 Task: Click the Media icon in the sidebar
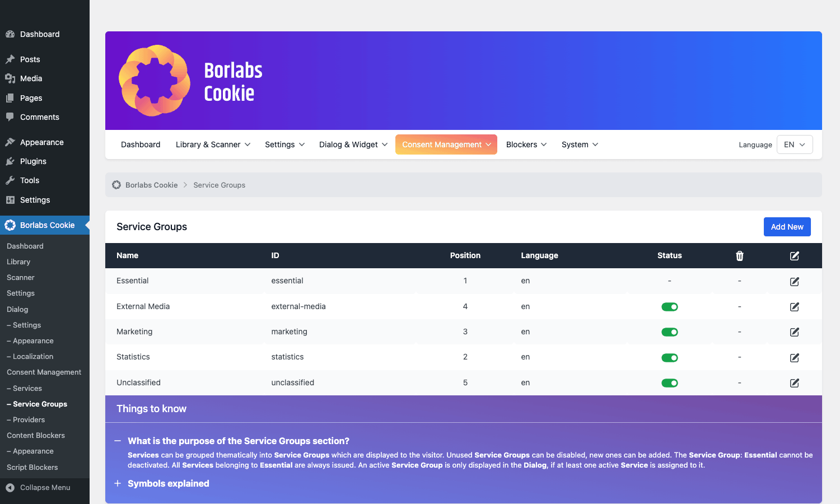click(10, 78)
